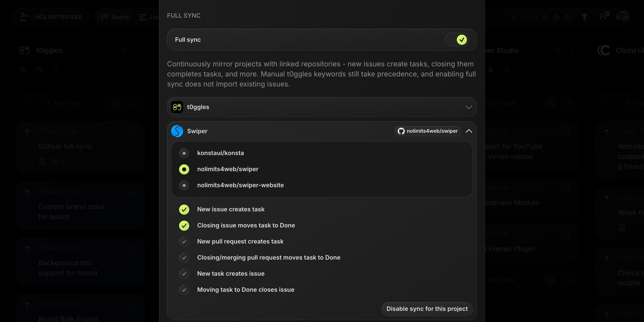The image size is (644, 322).
Task: Click the FULL SYNC section heading
Action: pos(184,15)
